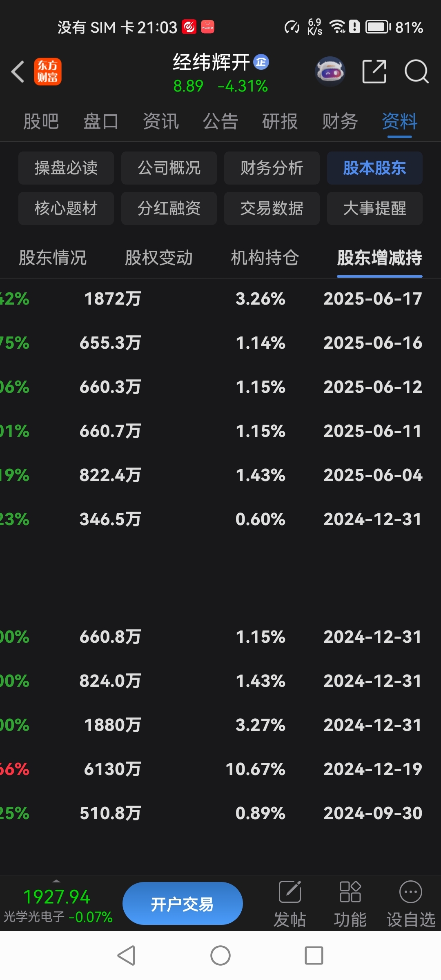Open the 机构持仓 sub-tab
The height and width of the screenshot is (980, 441).
tap(265, 258)
